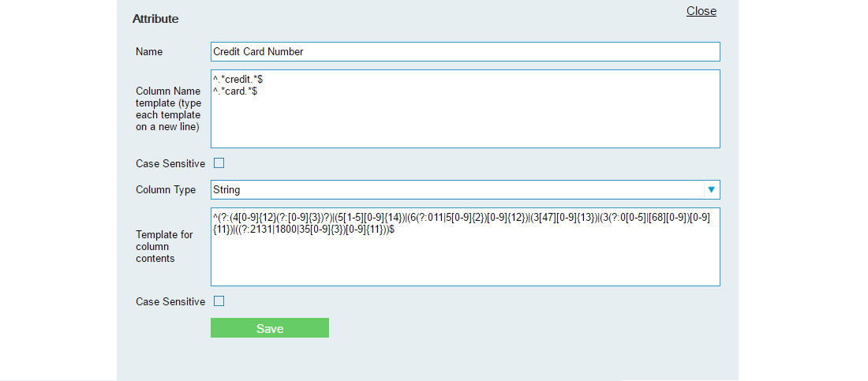The height and width of the screenshot is (381, 868).
Task: Focus the Name field with Credit Card Number
Action: (465, 52)
